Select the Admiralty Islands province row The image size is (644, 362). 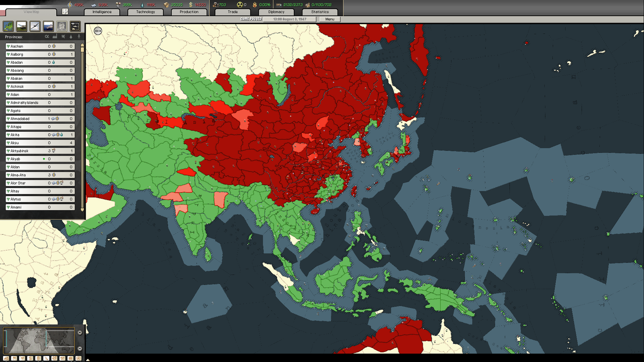[40, 103]
